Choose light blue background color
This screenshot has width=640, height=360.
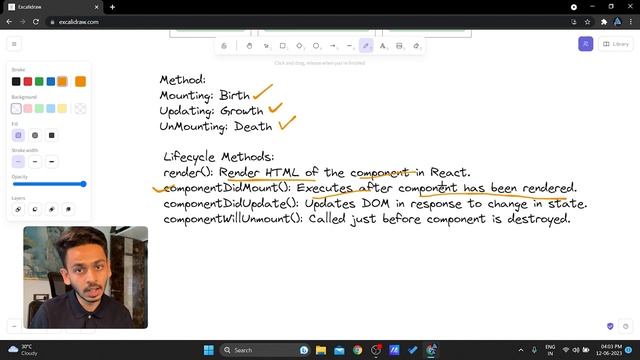pos(51,109)
